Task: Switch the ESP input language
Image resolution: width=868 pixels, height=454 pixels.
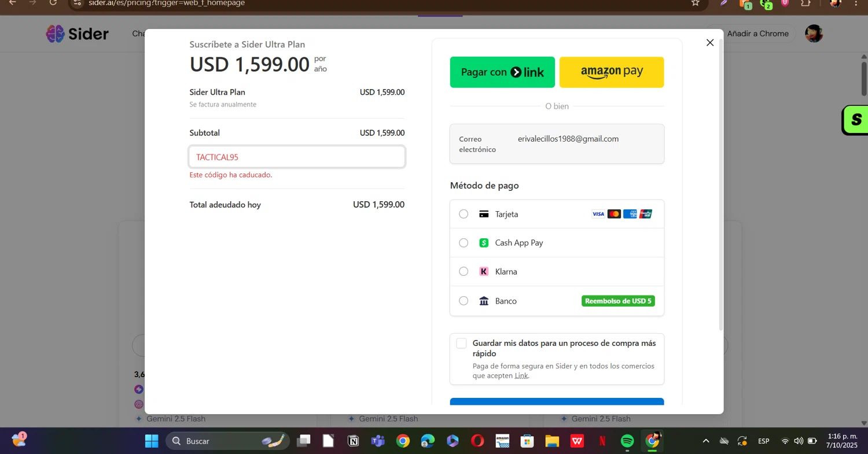Action: pos(764,441)
